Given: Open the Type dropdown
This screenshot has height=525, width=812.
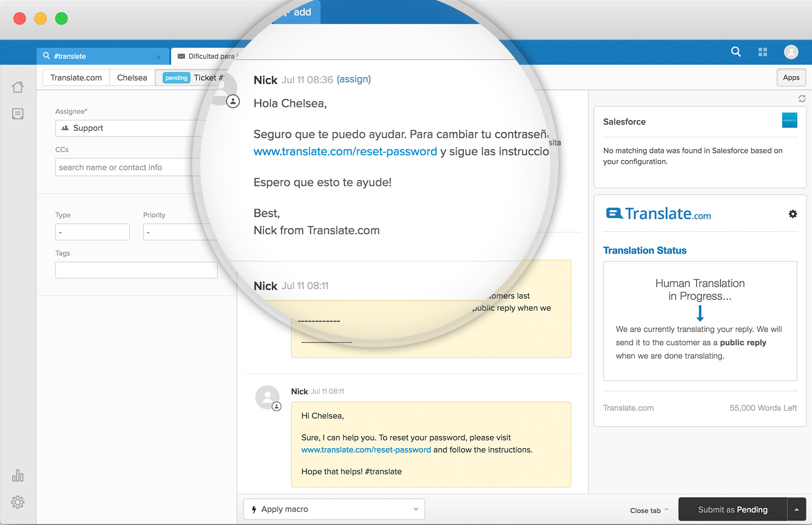Looking at the screenshot, I should pos(92,232).
